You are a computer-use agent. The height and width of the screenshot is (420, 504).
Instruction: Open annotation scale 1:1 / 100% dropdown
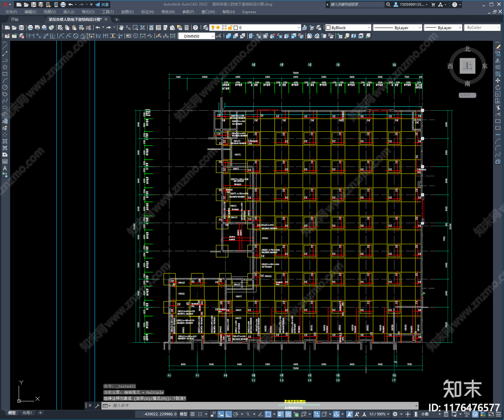(379, 414)
